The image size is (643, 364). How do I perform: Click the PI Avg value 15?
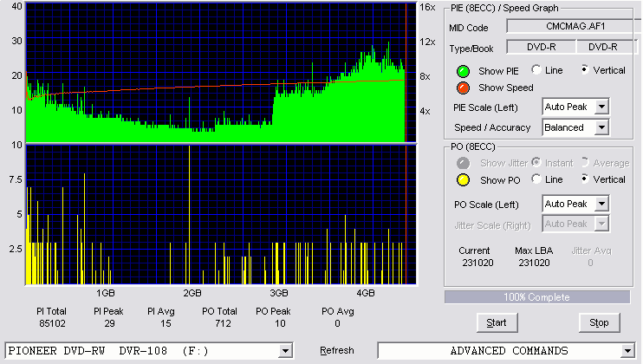[166, 323]
